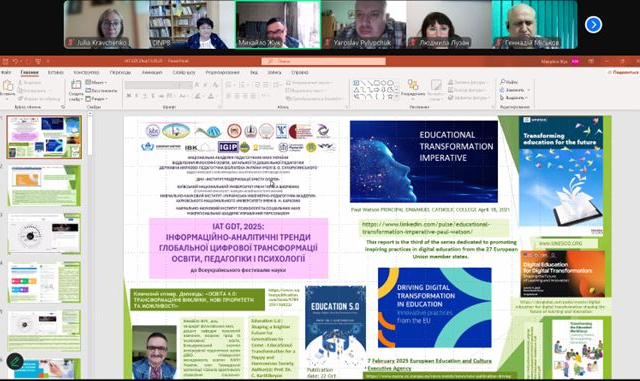Image resolution: width=640 pixels, height=381 pixels.
Task: Select the text box shape in shapes gallery
Action: coord(356,83)
